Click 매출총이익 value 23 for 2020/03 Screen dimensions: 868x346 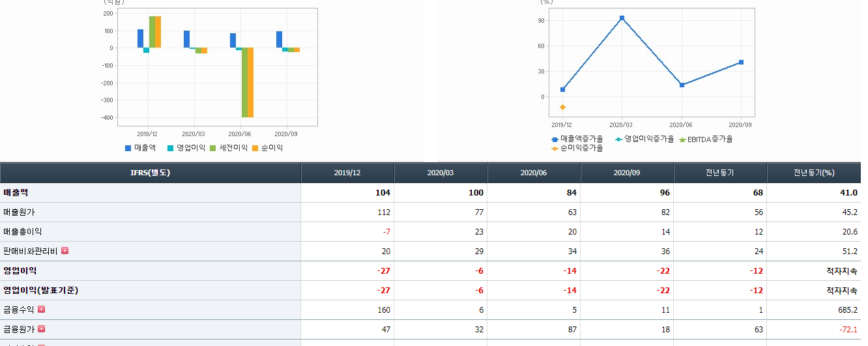coord(479,232)
